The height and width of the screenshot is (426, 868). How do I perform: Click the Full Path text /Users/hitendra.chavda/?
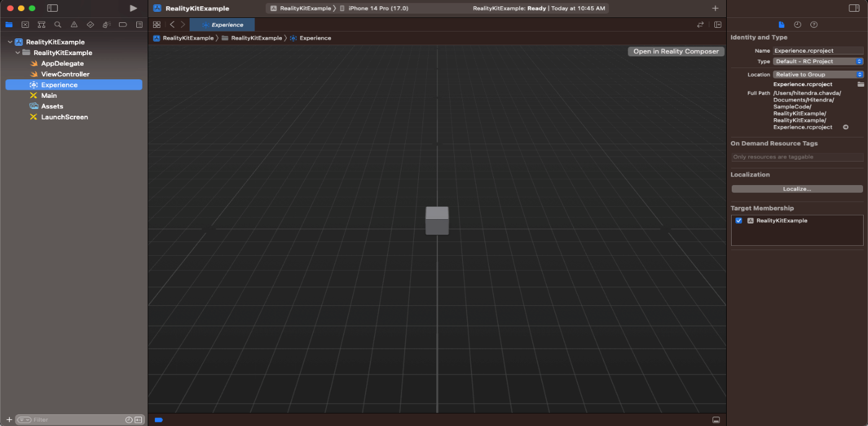point(807,93)
